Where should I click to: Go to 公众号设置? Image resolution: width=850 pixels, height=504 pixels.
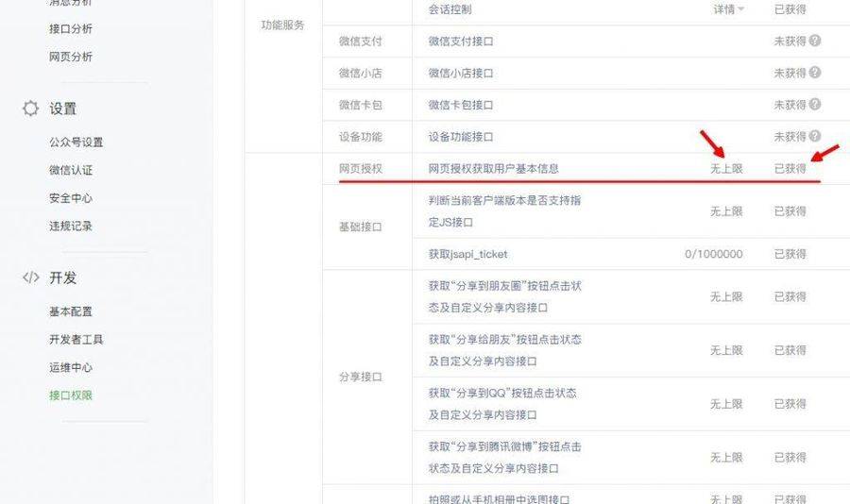pos(76,142)
